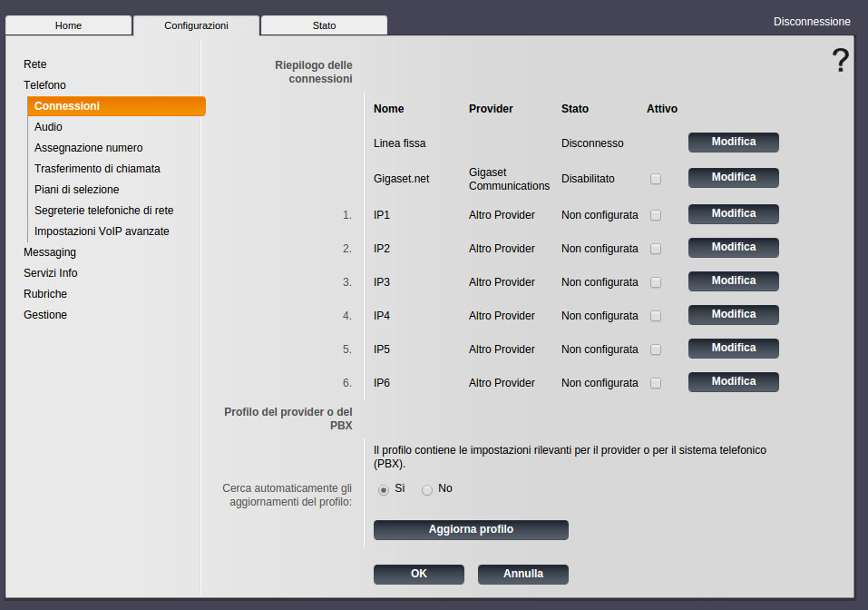Expand Messaging in the left menu
Image resolution: width=868 pixels, height=610 pixels.
[50, 252]
